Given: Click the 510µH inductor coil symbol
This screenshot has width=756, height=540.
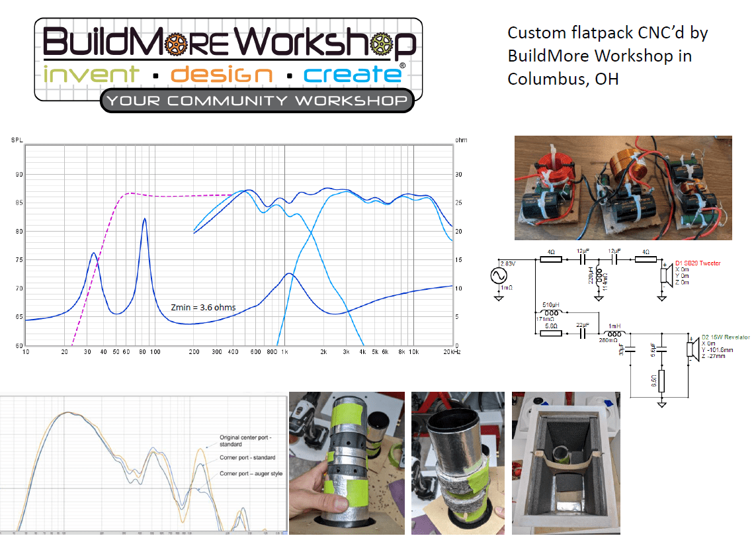Looking at the screenshot, I should pos(552,313).
